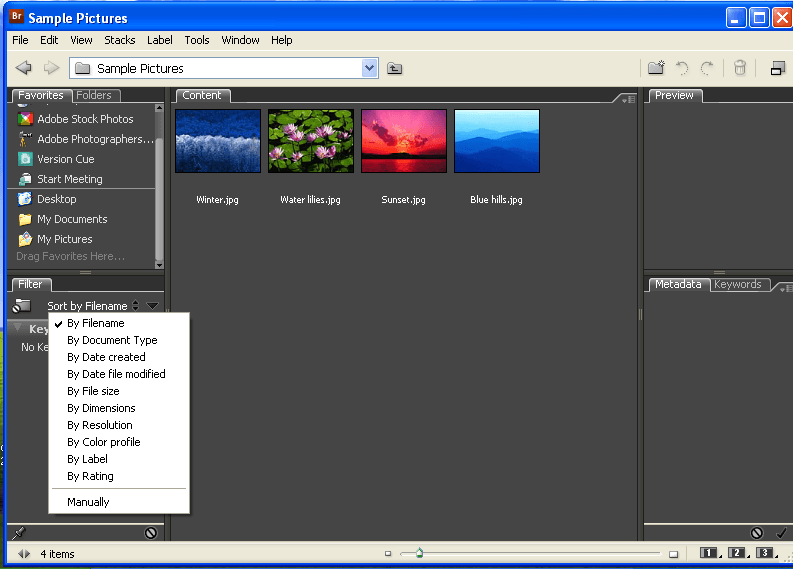Select the Sunset.jpg thumbnail
Image resolution: width=793 pixels, height=569 pixels.
click(404, 141)
